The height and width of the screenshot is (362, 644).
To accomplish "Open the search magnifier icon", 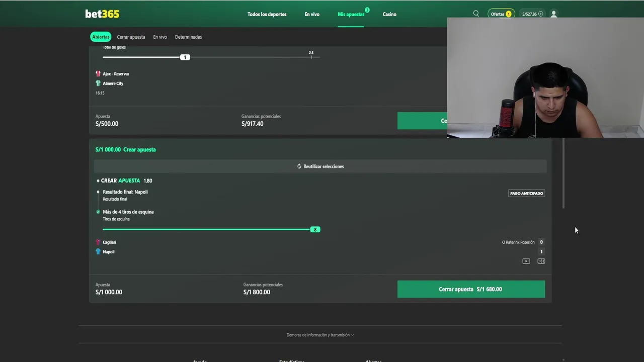I will pyautogui.click(x=476, y=14).
